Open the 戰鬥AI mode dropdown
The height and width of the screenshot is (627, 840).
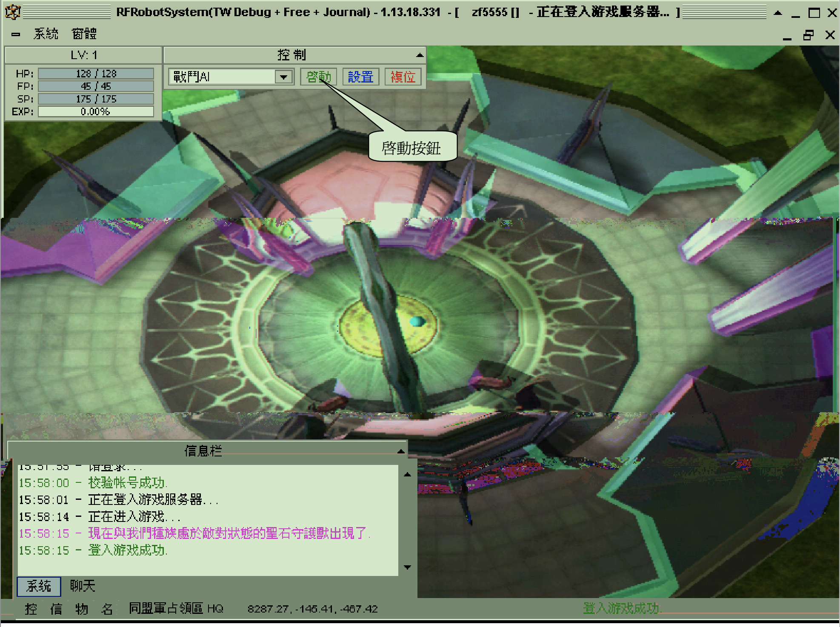[x=283, y=77]
